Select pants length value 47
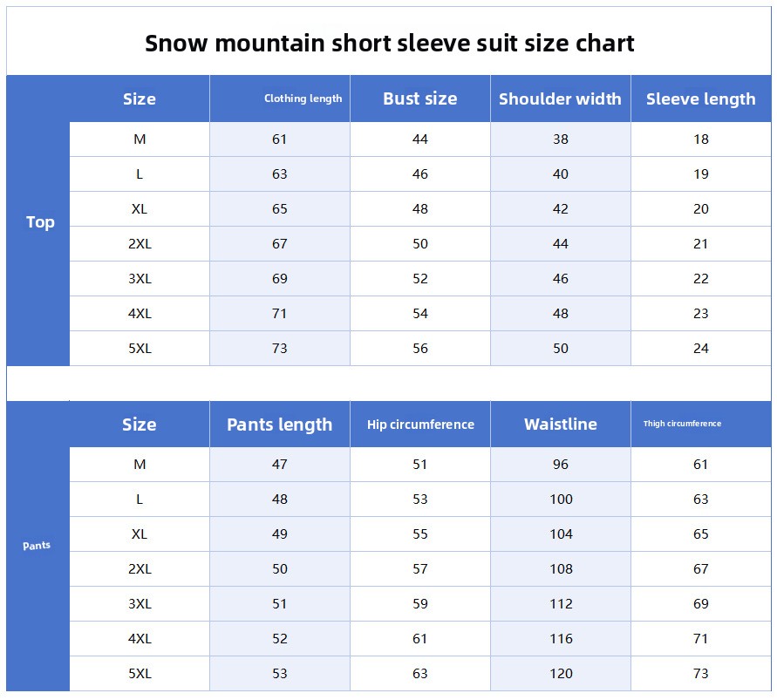Image resolution: width=777 pixels, height=700 pixels. (279, 464)
